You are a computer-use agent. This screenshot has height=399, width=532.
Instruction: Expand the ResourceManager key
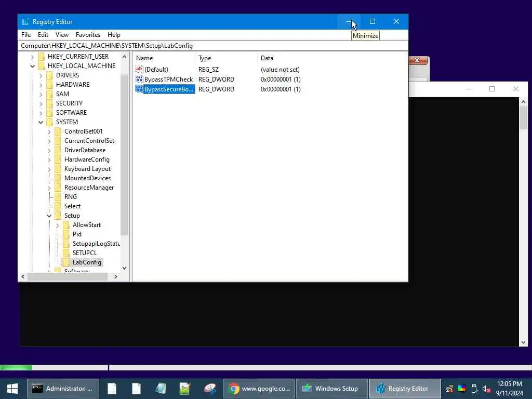point(49,188)
